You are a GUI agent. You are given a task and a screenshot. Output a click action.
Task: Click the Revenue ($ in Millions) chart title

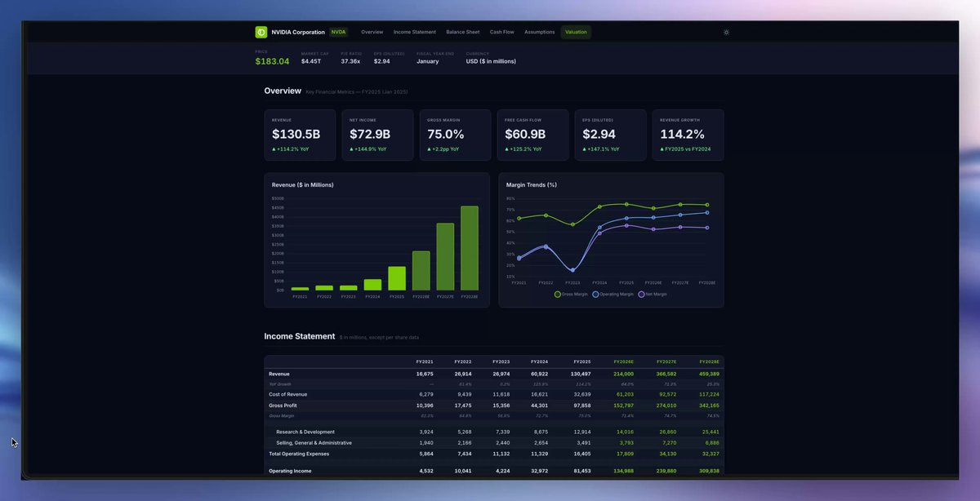tap(303, 185)
